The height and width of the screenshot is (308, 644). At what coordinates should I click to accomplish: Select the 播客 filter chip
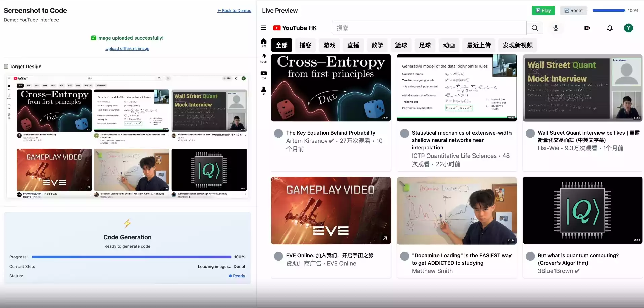(305, 45)
